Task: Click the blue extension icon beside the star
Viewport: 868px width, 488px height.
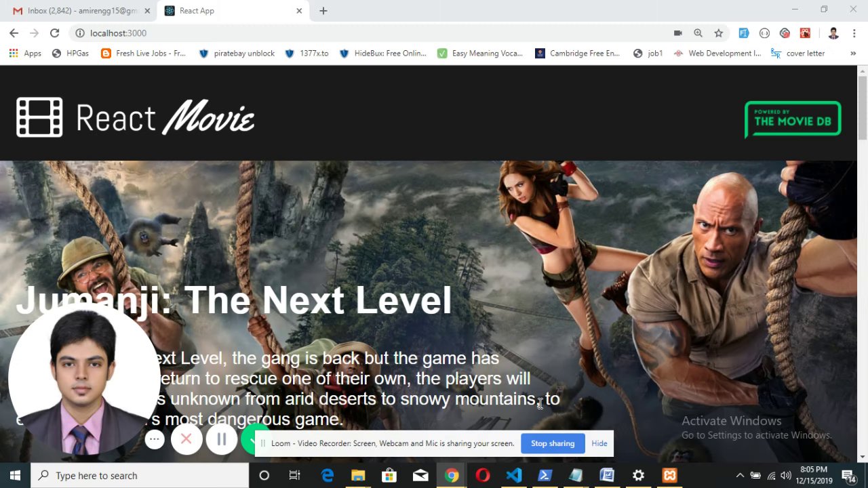Action: pyautogui.click(x=743, y=33)
